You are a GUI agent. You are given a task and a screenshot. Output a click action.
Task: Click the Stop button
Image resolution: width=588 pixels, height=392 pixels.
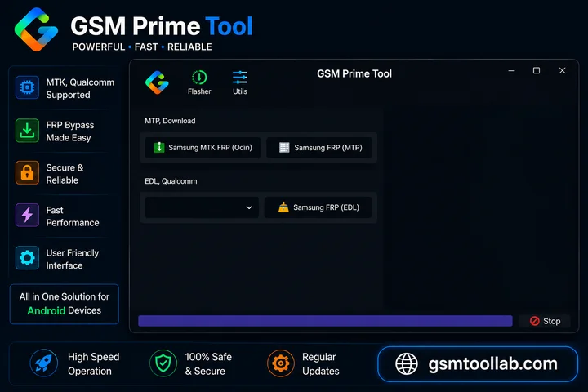[x=545, y=321]
